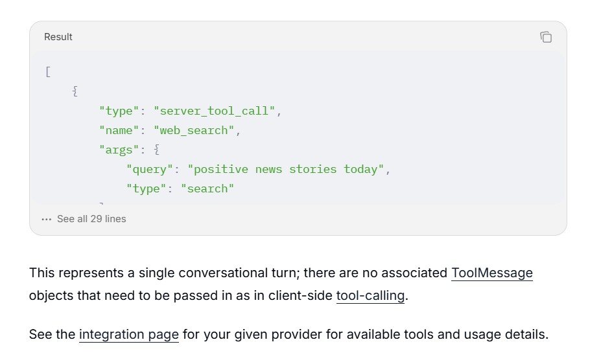The image size is (601, 364).
Task: Click the "positive news stories today" query string
Action: (285, 169)
